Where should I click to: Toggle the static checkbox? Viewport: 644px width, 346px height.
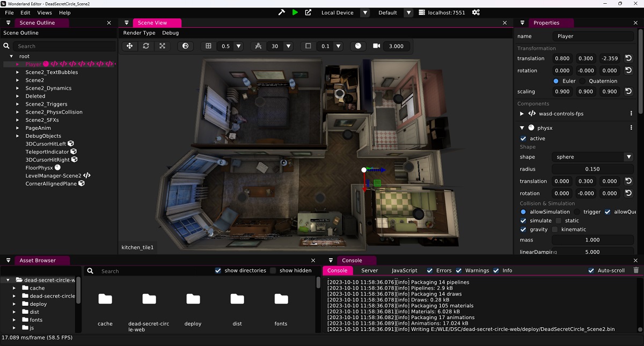tap(559, 220)
